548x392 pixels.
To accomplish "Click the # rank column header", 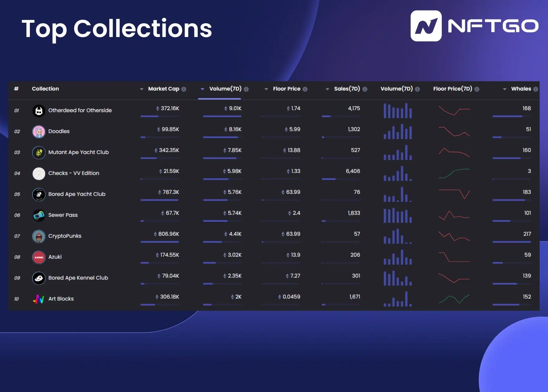I will coord(17,89).
